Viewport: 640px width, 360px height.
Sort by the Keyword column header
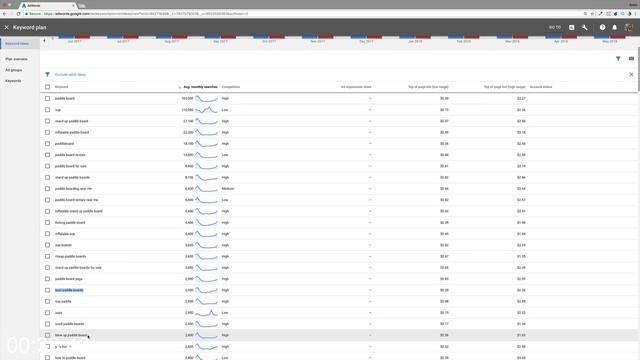tap(62, 87)
